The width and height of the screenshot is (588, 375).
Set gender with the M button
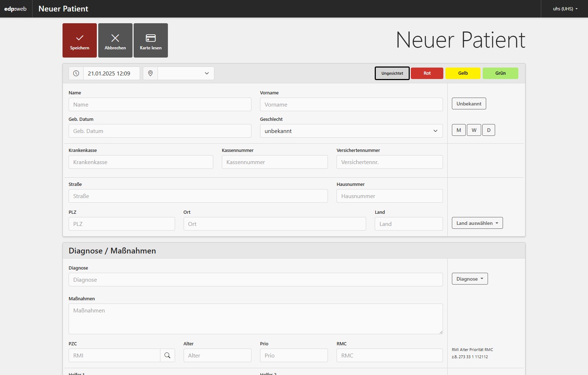459,130
